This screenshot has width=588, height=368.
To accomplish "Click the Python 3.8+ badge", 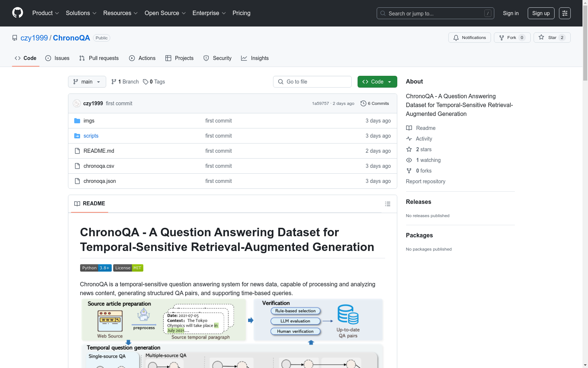I will [96, 268].
